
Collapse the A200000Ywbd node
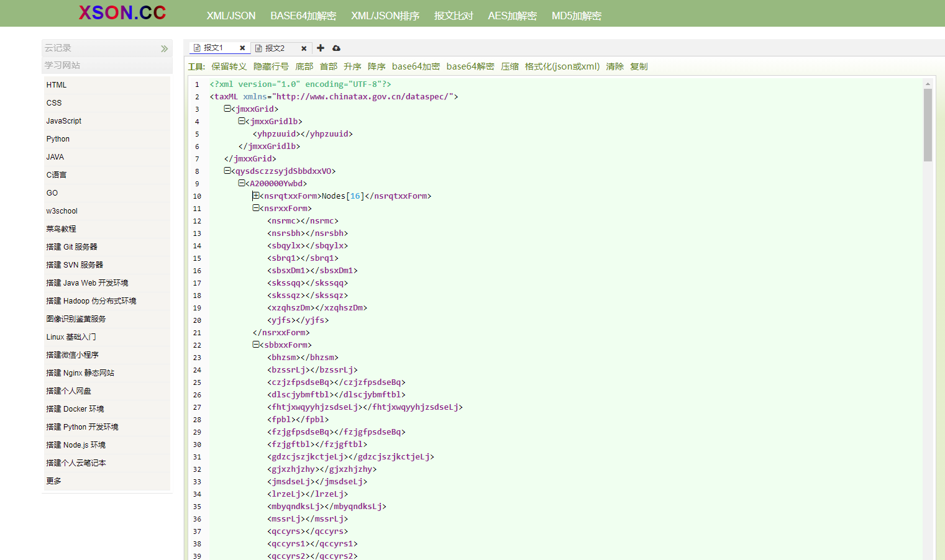(x=242, y=183)
